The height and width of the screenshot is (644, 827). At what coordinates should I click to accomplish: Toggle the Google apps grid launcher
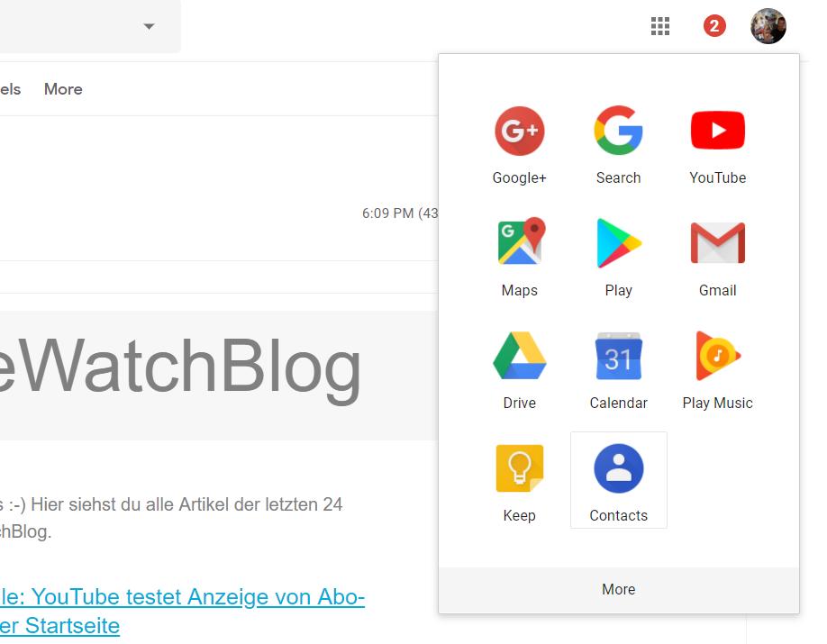point(659,26)
